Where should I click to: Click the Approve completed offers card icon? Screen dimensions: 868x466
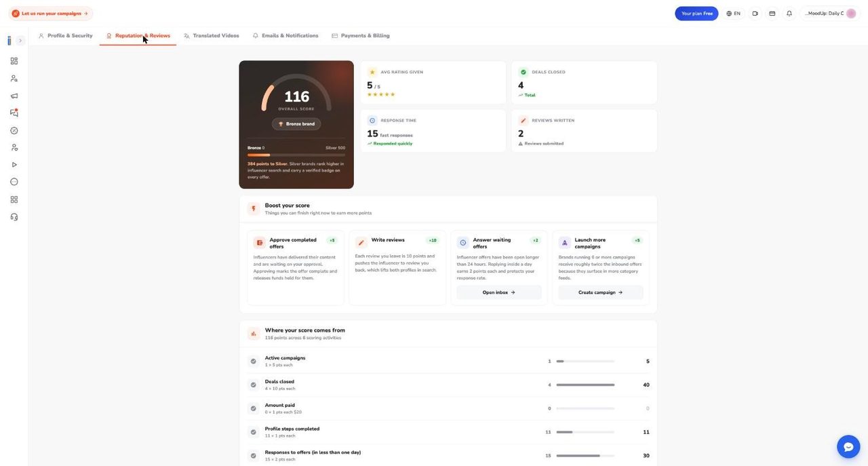point(260,243)
